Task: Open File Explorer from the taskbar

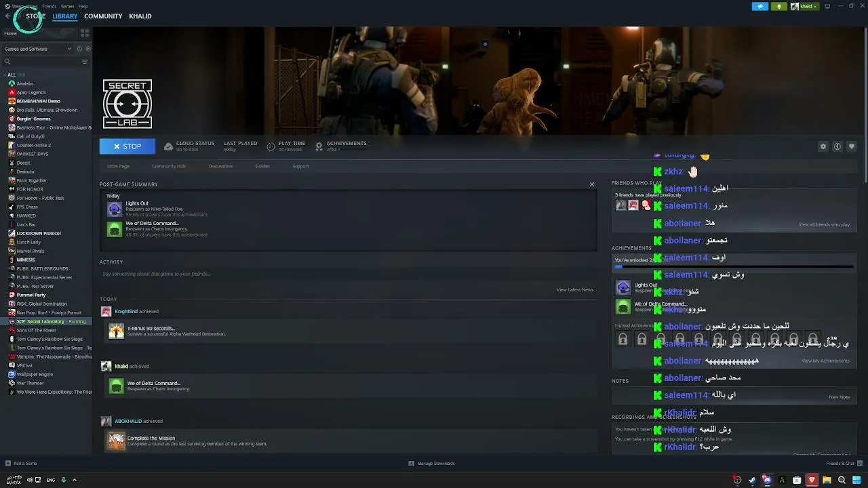Action: click(x=827, y=481)
